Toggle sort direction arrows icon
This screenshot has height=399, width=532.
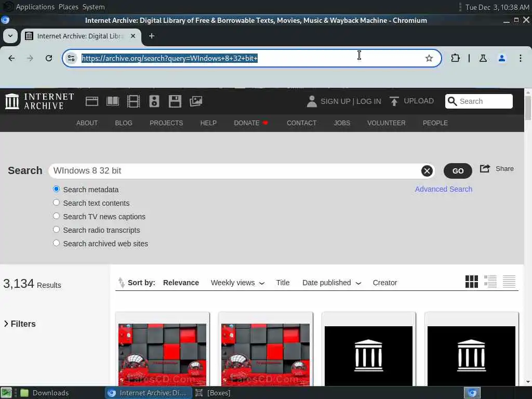[x=121, y=282]
